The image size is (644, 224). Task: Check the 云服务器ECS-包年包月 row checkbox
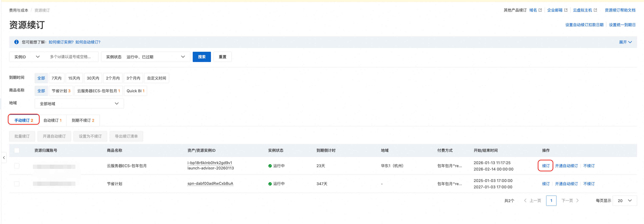(17, 166)
